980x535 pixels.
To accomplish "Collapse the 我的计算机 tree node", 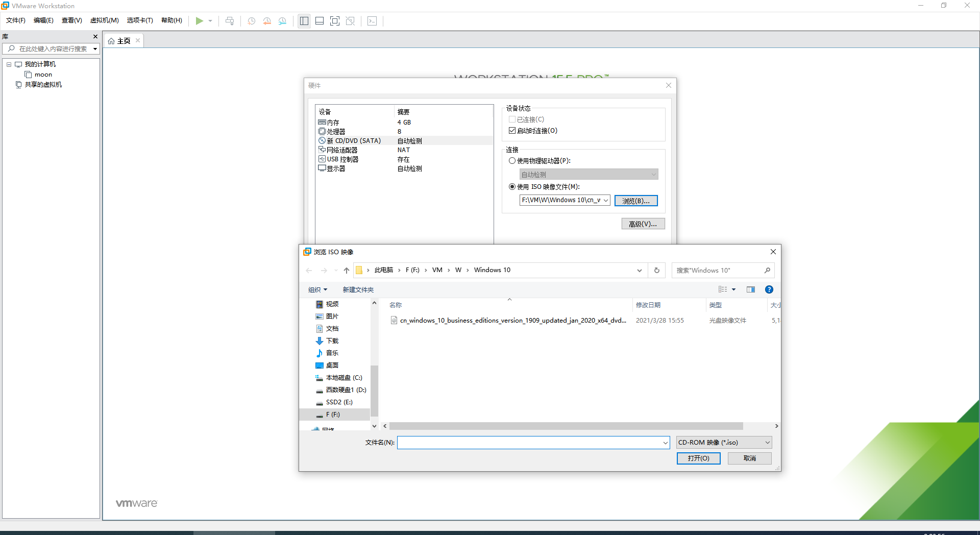I will coord(9,64).
